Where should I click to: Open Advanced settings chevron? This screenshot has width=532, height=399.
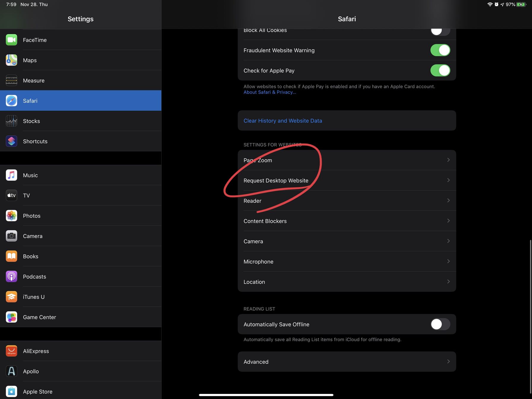(448, 361)
